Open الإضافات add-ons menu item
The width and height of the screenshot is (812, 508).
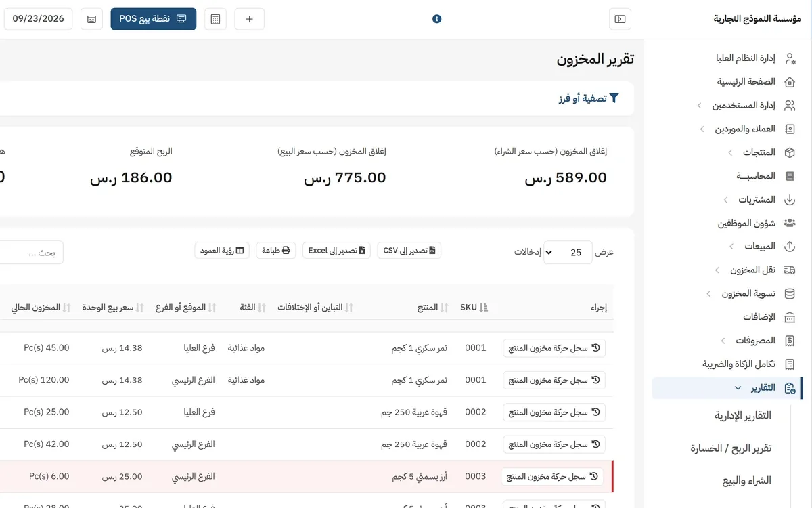pos(759,317)
